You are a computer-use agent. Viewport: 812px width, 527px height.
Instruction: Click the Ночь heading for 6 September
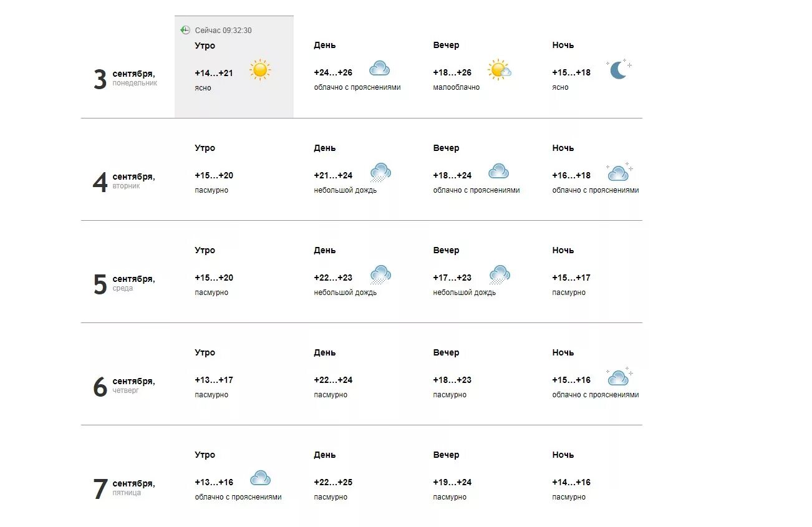563,352
